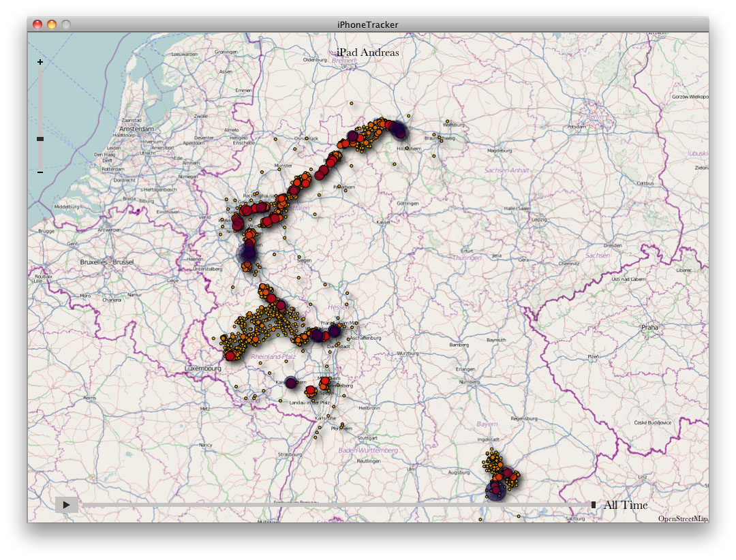Click the timeline slider handle near All Time
The width and height of the screenshot is (736, 560).
coord(594,505)
